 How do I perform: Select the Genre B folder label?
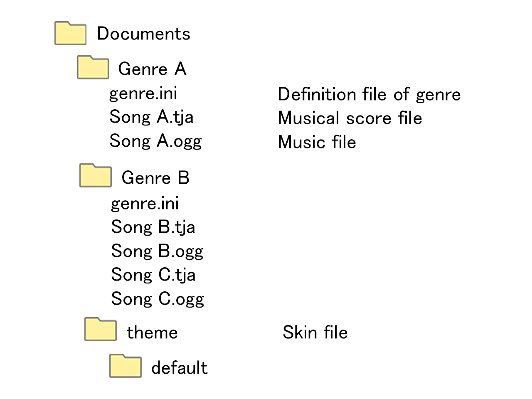coord(155,177)
